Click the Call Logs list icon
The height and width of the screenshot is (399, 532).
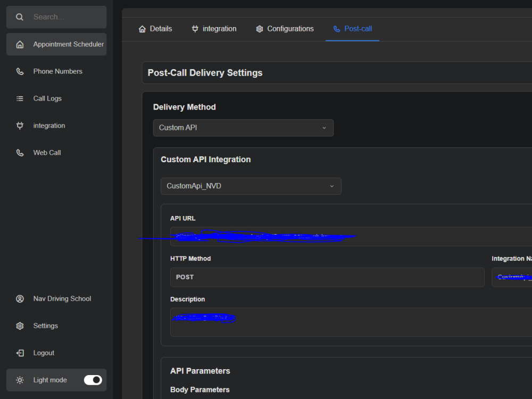pos(20,99)
